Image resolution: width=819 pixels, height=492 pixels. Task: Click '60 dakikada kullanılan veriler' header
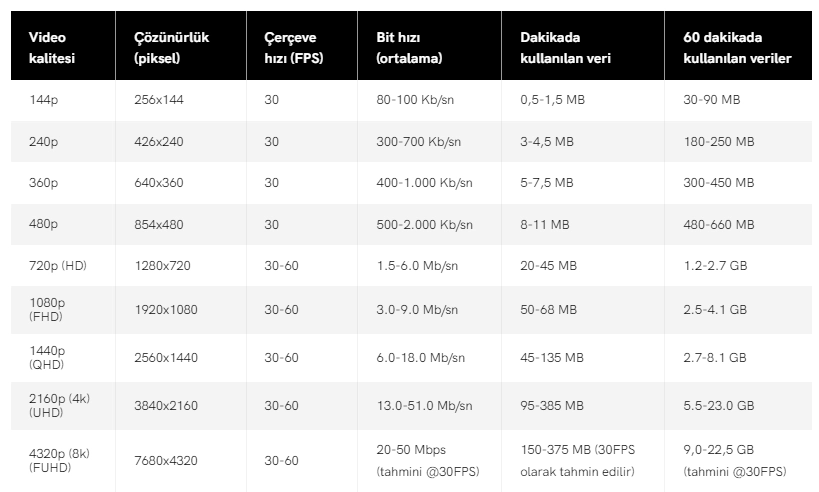point(737,48)
